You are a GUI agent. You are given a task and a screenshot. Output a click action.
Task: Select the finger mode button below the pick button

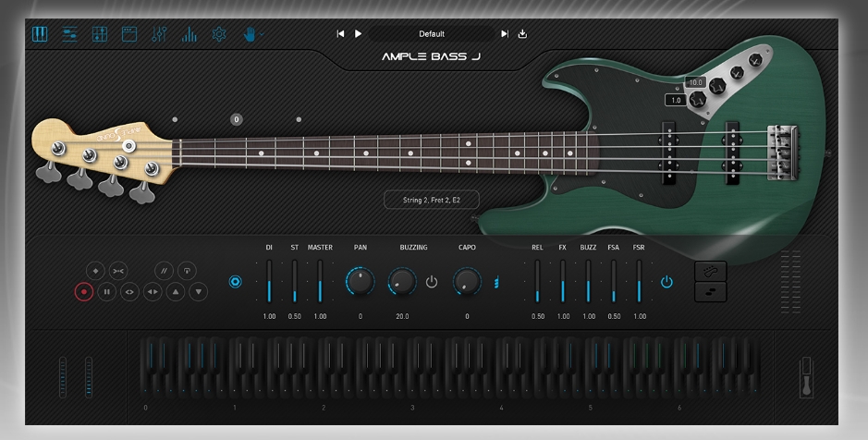click(x=710, y=292)
